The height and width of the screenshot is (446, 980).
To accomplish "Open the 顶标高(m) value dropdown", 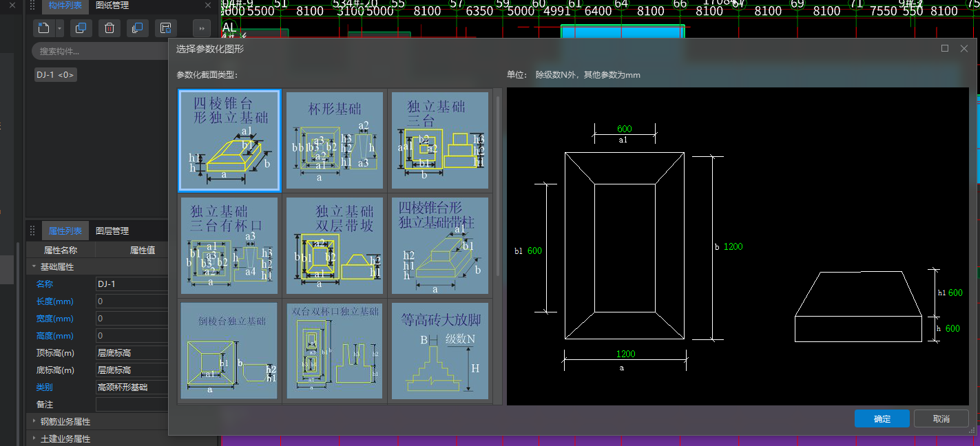I will [x=132, y=352].
